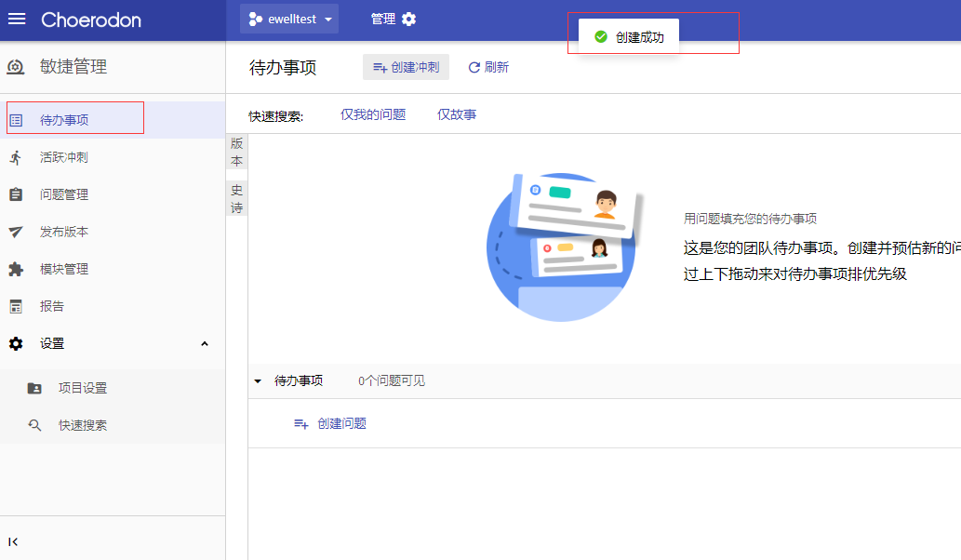This screenshot has width=961, height=560.
Task: Click the paper plane 发布版本 icon
Action: point(16,233)
